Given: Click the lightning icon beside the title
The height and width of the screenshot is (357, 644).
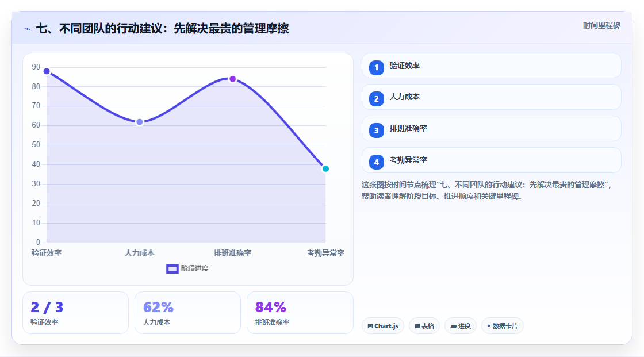Looking at the screenshot, I should (x=28, y=29).
